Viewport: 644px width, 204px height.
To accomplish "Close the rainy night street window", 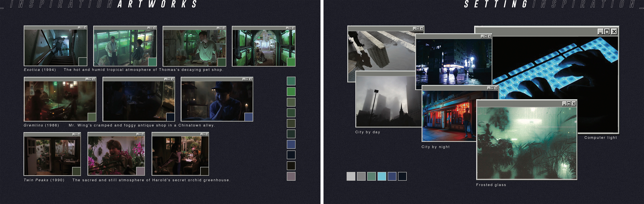I will pyautogui.click(x=490, y=36).
